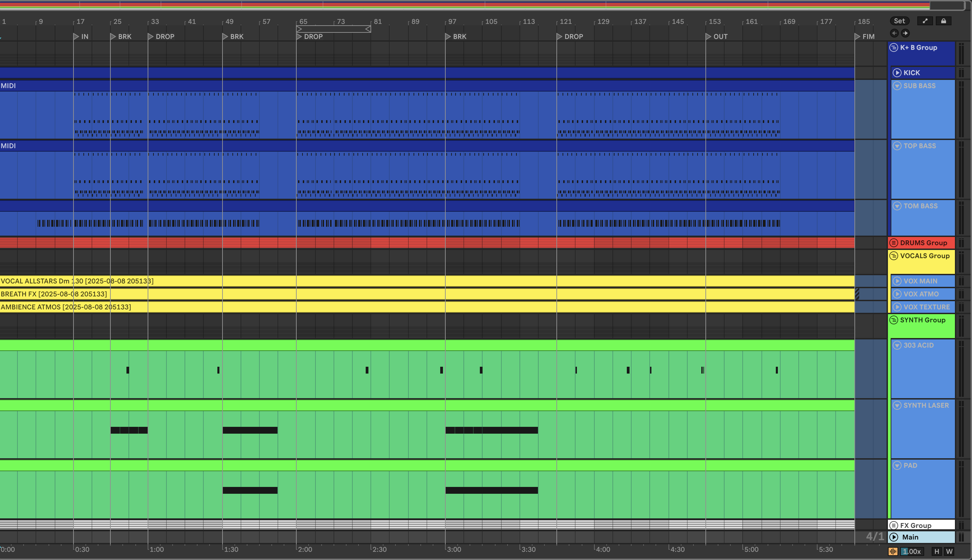Jump to next locator arrow
972x560 pixels.
[905, 33]
